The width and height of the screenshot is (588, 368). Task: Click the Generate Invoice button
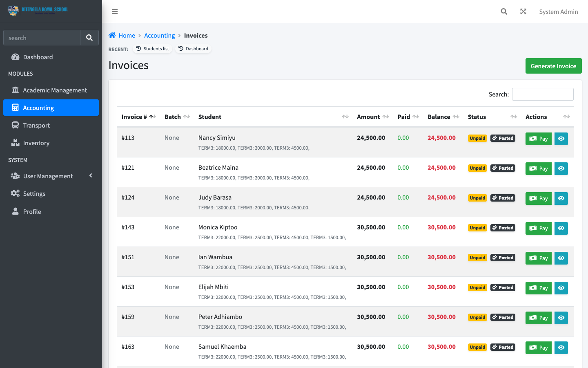pos(553,66)
